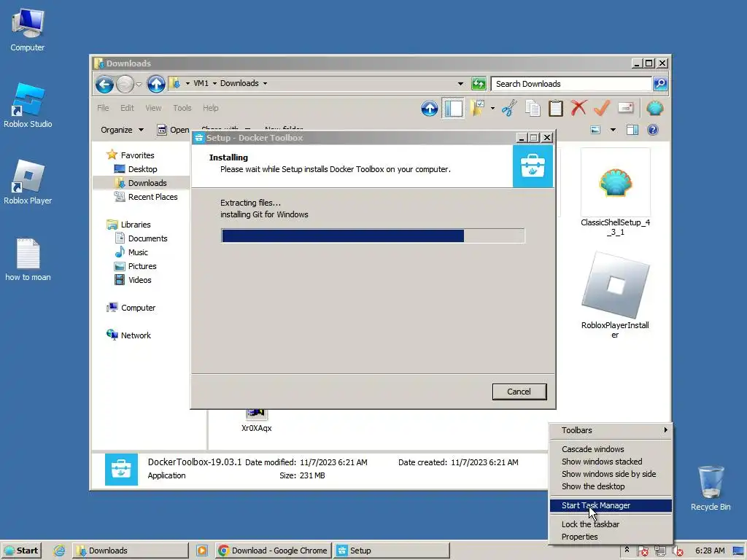Viewport: 747px width, 560px height.
Task: Select Start Task Manager
Action: coord(611,505)
